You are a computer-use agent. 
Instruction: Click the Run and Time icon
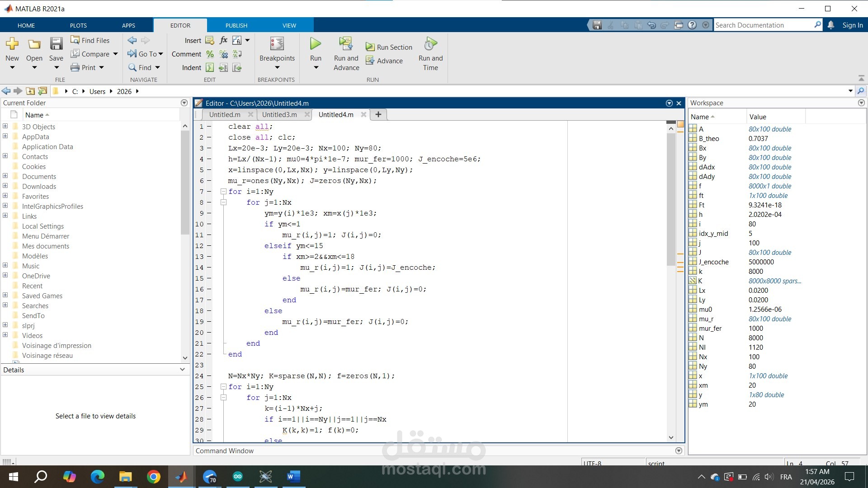tap(430, 44)
